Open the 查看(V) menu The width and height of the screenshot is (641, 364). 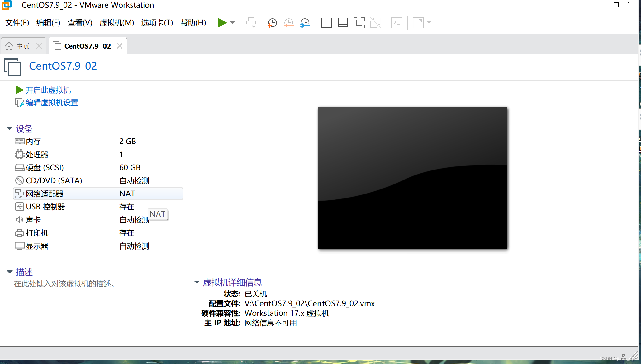click(80, 23)
